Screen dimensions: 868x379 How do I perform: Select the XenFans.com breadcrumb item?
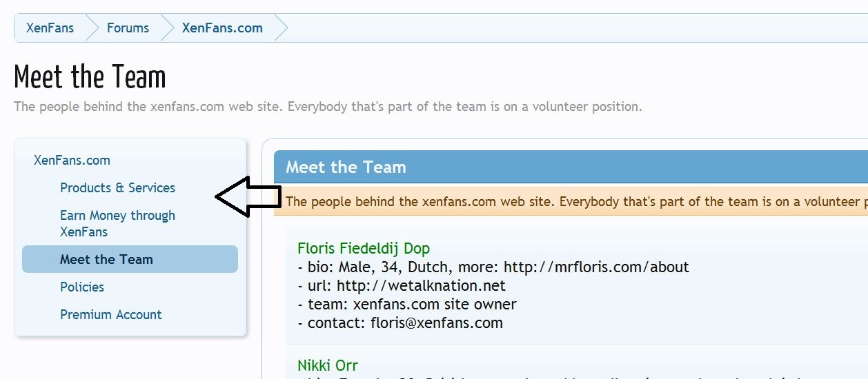tap(222, 28)
